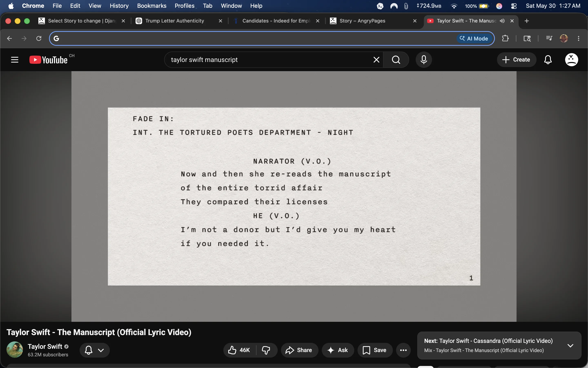Open Chrome extensions puzzle icon

tap(505, 38)
